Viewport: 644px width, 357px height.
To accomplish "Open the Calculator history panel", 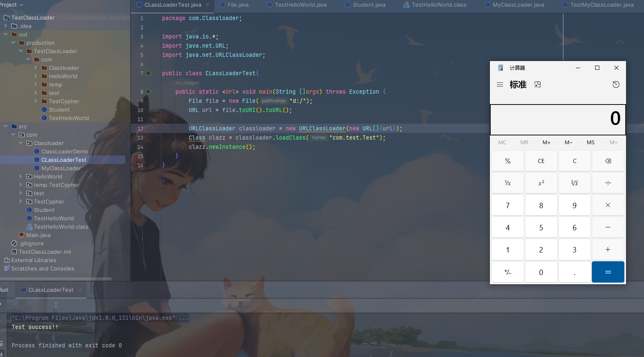I will [x=616, y=84].
